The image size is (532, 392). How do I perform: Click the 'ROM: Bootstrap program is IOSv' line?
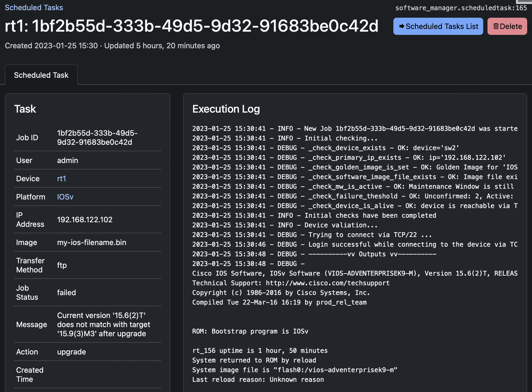pos(250,331)
